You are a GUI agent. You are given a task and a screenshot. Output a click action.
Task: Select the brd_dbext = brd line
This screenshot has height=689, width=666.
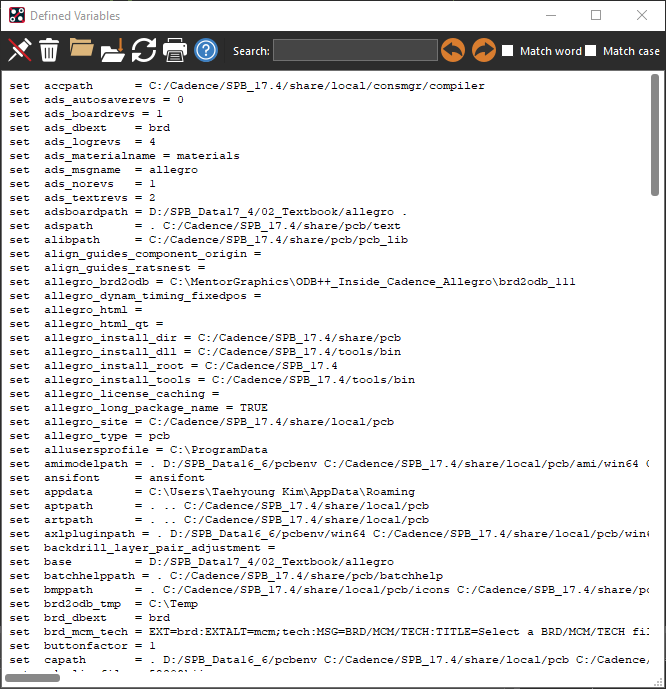pyautogui.click(x=90, y=619)
